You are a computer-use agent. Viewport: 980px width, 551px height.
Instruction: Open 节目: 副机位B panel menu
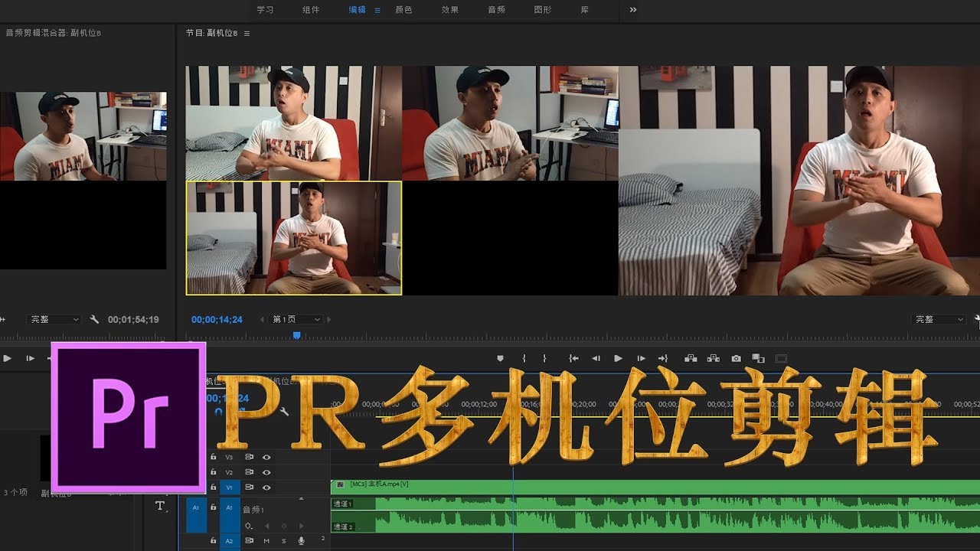[247, 34]
